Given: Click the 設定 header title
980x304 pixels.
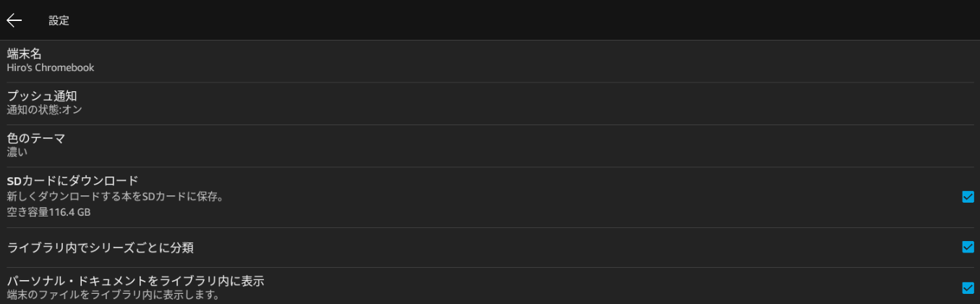Looking at the screenshot, I should pyautogui.click(x=59, y=21).
